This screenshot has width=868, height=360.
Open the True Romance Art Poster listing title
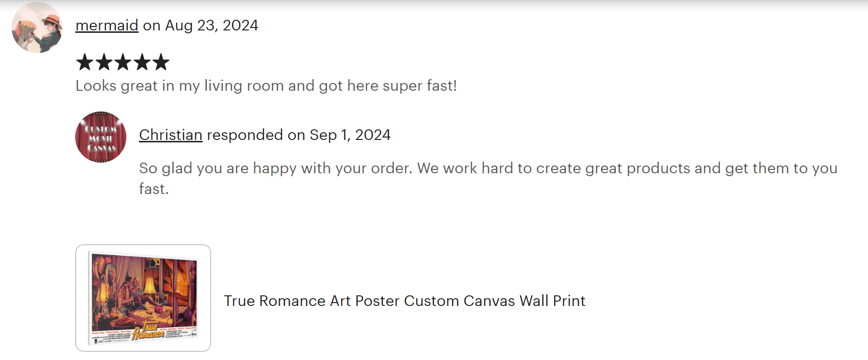(x=404, y=301)
